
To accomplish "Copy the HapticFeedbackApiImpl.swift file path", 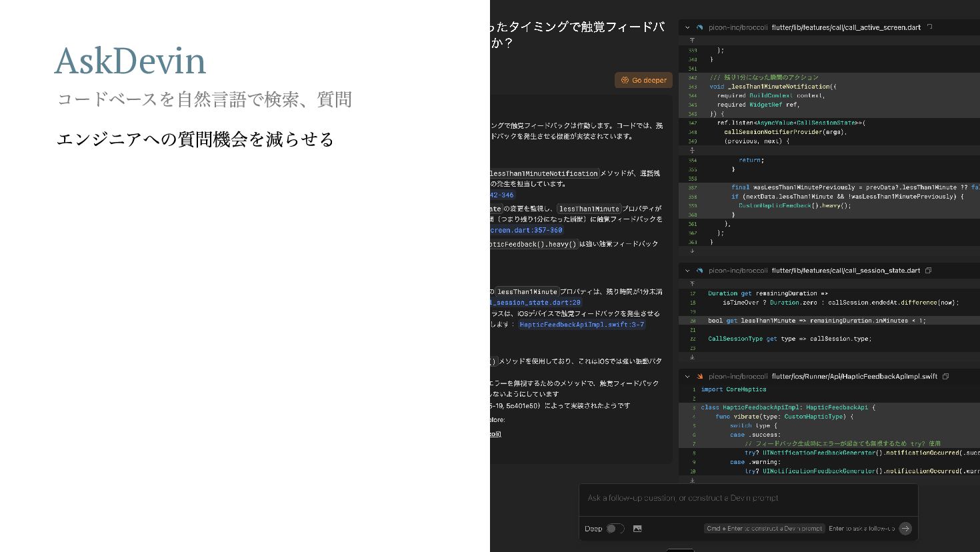I will tap(945, 377).
